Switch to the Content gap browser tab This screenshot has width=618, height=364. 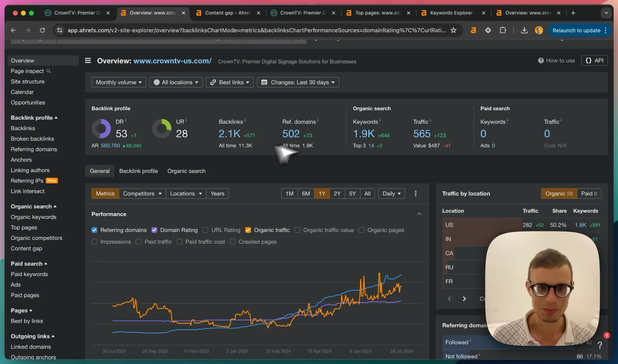(227, 13)
